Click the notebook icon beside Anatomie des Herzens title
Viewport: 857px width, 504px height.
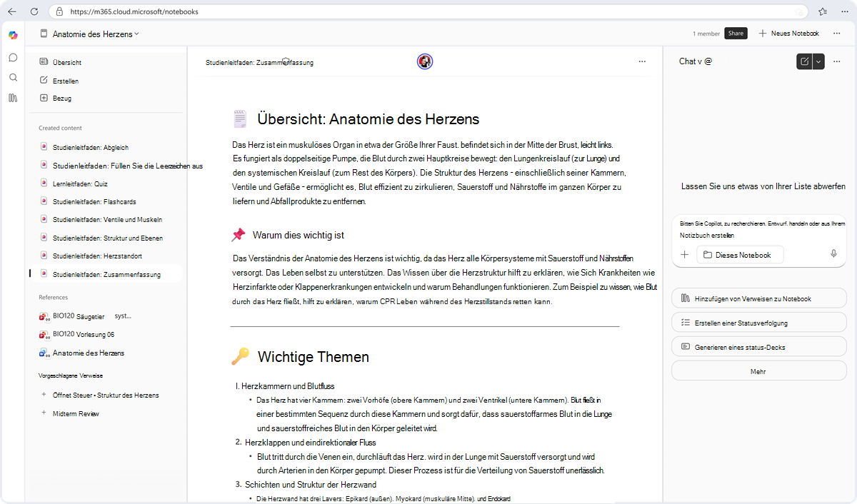coord(44,34)
